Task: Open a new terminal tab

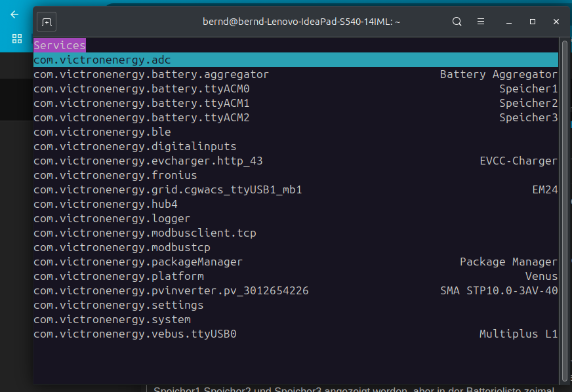Action: [x=47, y=22]
